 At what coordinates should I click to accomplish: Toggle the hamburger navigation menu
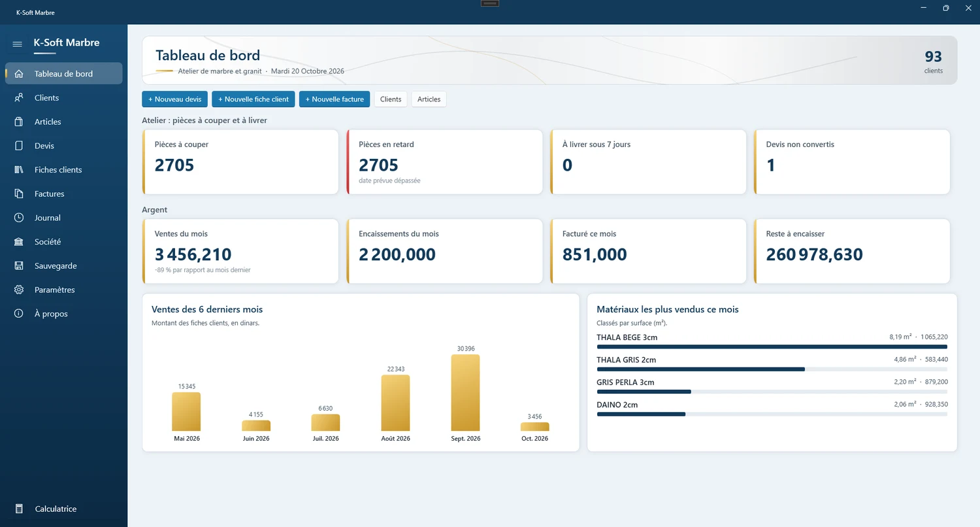18,43
